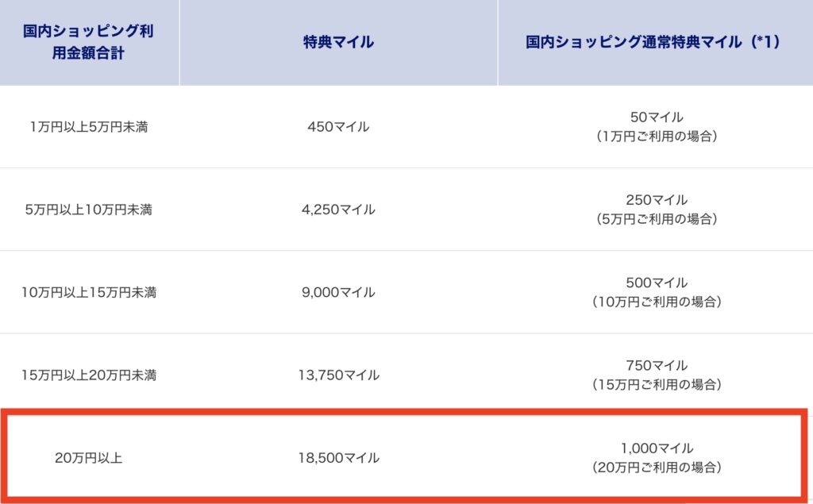Click the highlighted 20万円以上 row label

pyautogui.click(x=89, y=458)
